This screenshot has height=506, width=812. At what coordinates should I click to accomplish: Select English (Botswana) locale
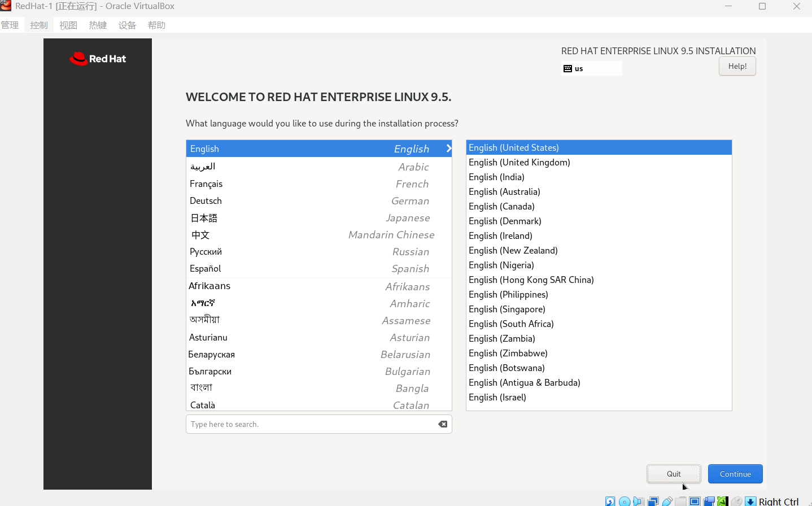(599, 368)
